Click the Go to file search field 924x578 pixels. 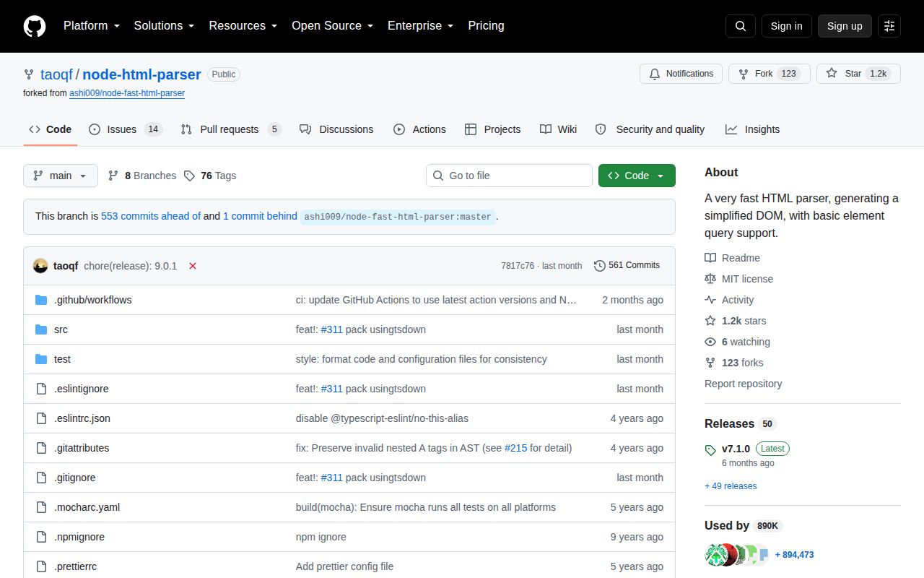click(x=509, y=176)
